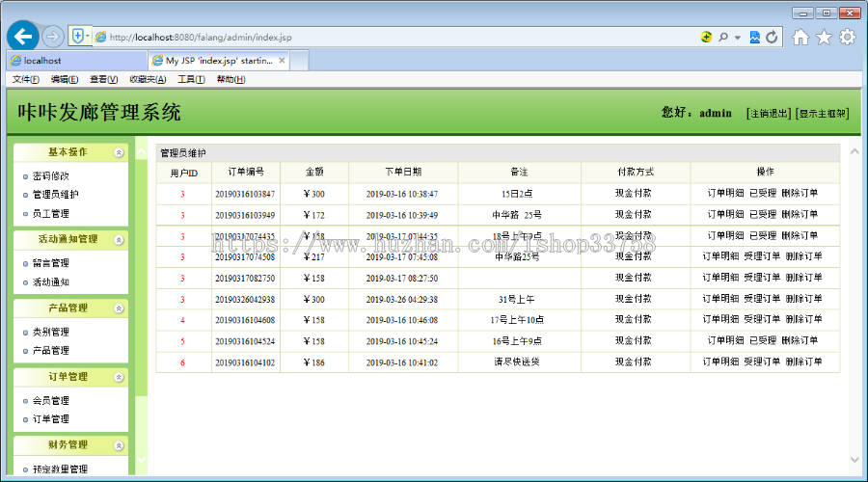
Task: Open the address bar dropdown arrow
Action: pyautogui.click(x=738, y=38)
